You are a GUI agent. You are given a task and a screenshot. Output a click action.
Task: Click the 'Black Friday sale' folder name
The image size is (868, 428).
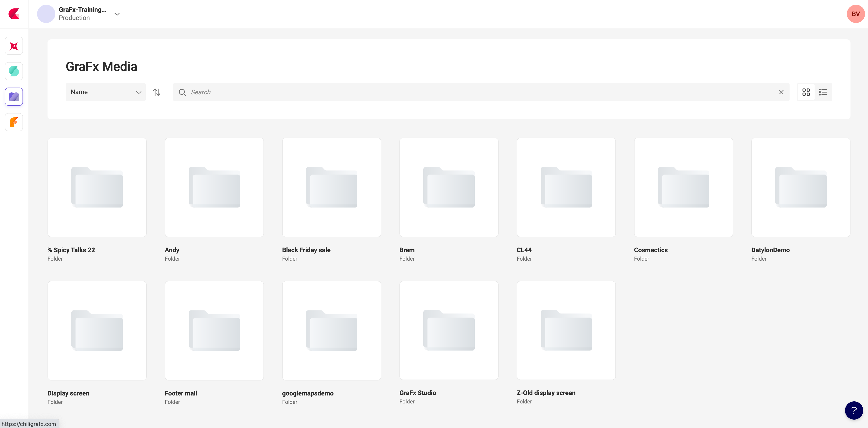[x=306, y=250]
